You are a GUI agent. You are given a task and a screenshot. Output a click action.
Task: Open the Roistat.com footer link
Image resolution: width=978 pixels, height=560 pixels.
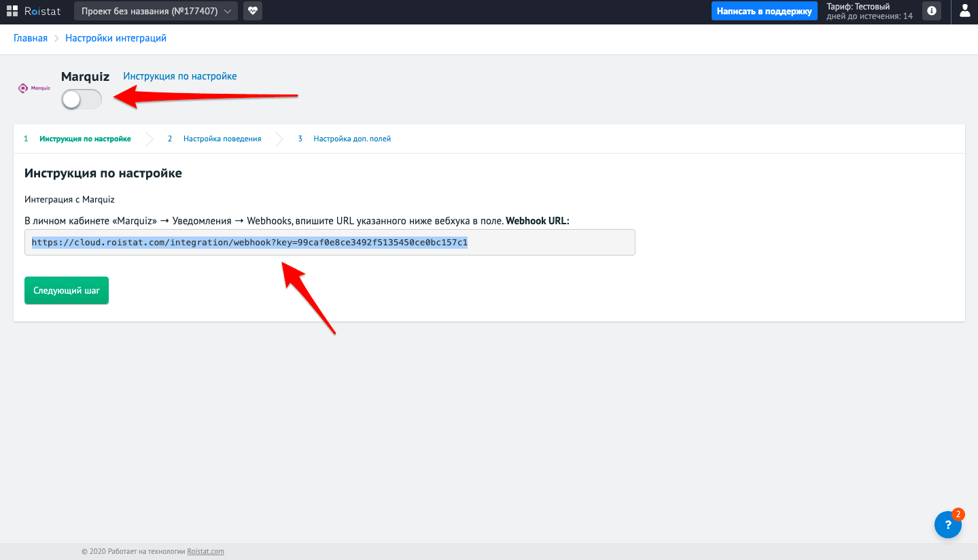(205, 551)
